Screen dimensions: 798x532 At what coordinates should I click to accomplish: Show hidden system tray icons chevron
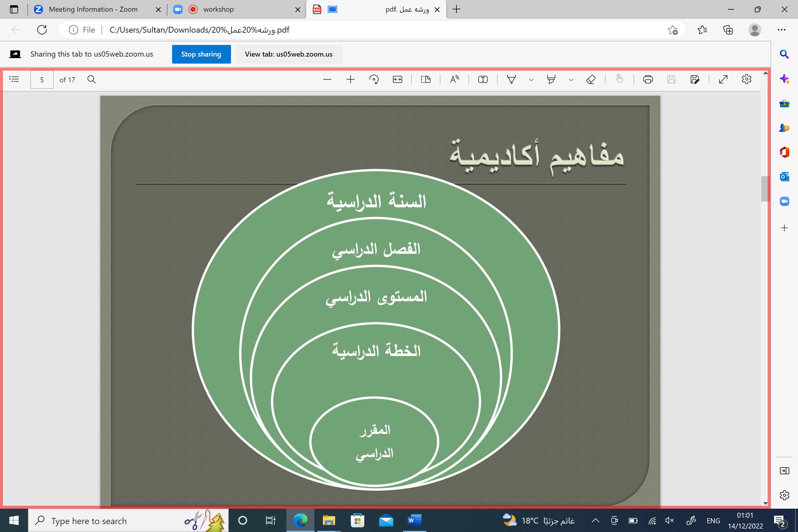coord(596,520)
